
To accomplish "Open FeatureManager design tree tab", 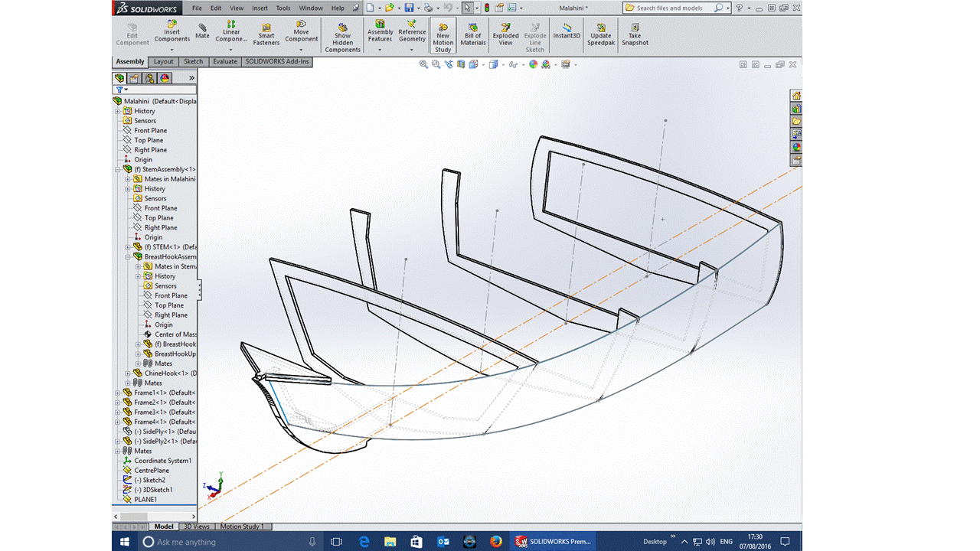I will [x=119, y=78].
